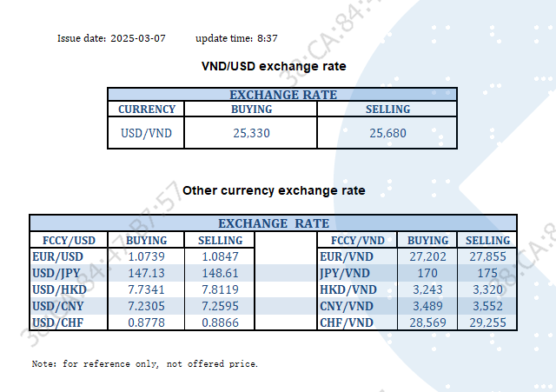Click the reference-only note text
Screen dimensions: 556x392
144,363
